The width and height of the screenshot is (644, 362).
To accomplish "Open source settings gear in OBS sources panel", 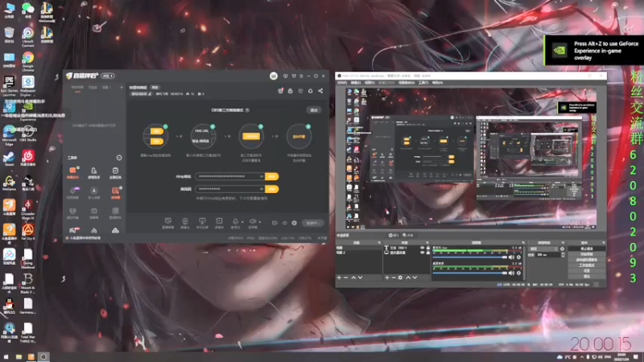I will click(400, 278).
